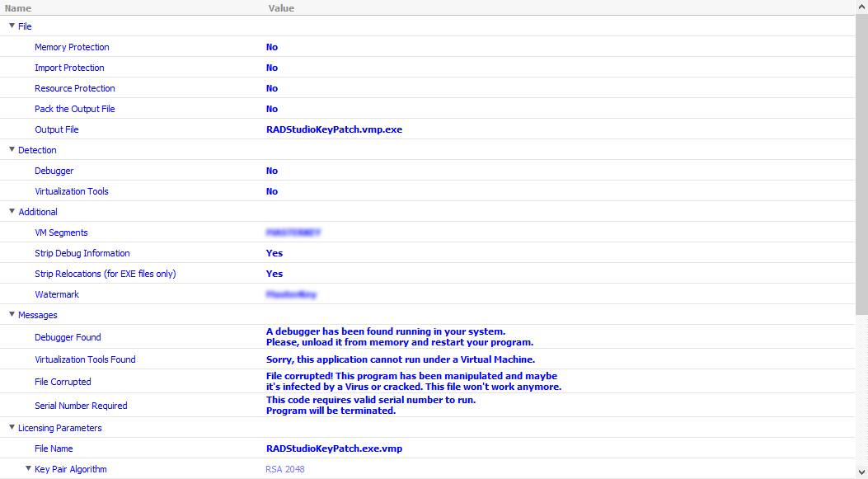The image size is (868, 479).
Task: Edit the Virtual Machine message text
Action: [401, 359]
